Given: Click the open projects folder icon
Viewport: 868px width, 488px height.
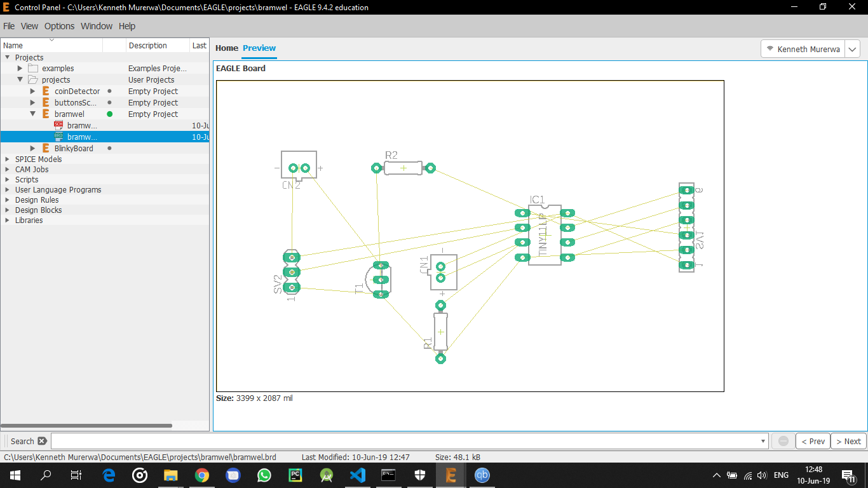Looking at the screenshot, I should point(33,79).
